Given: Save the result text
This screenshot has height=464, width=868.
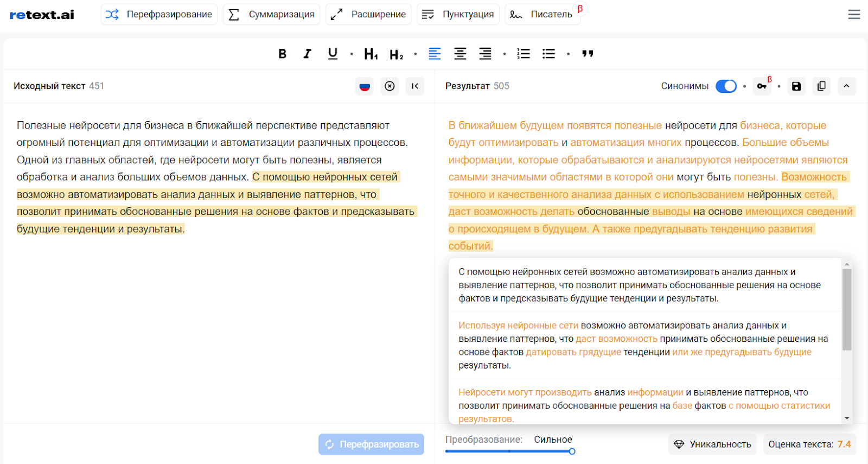Looking at the screenshot, I should [x=796, y=86].
